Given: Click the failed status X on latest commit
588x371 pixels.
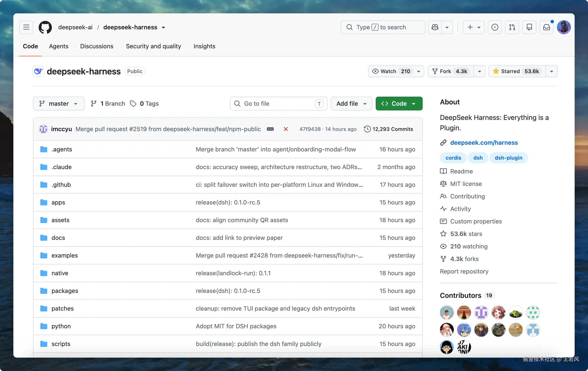Looking at the screenshot, I should pyautogui.click(x=286, y=129).
